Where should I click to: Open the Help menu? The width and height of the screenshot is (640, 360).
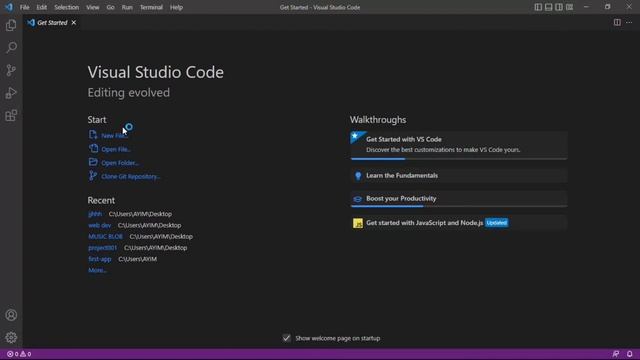176,7
